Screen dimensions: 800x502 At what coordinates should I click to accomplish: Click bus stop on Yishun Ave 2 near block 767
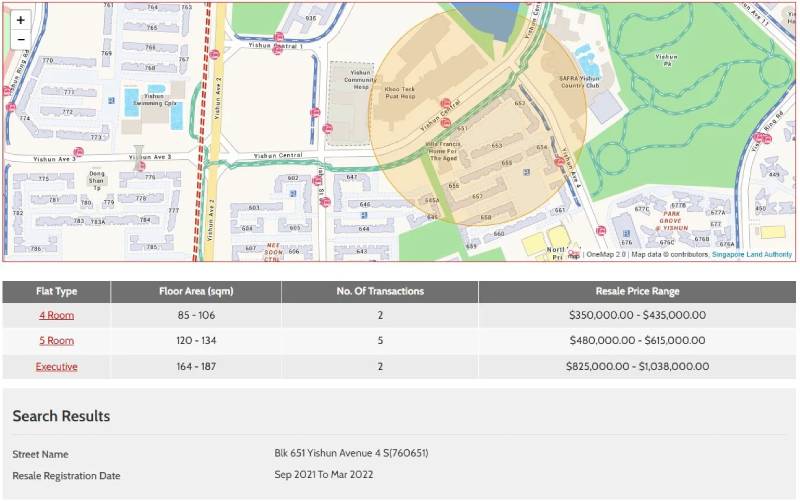coord(215,55)
